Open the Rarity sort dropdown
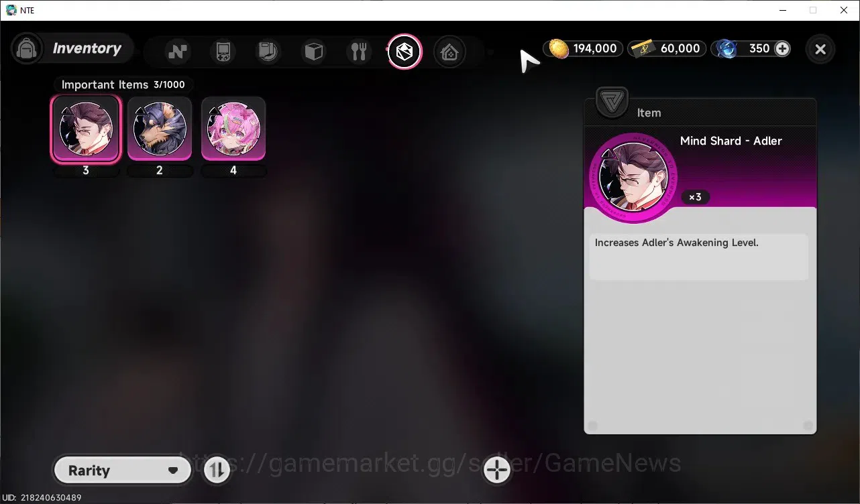Image resolution: width=860 pixels, height=504 pixels. (x=122, y=470)
